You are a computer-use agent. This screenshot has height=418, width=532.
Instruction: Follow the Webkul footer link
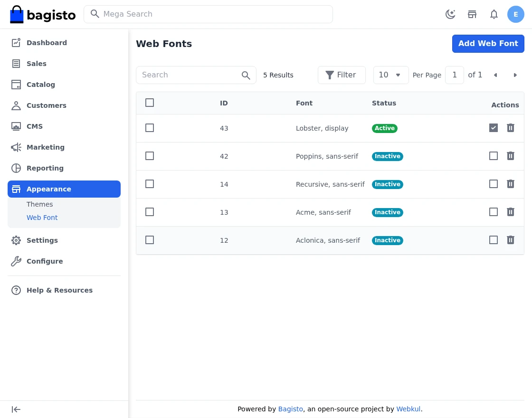408,409
